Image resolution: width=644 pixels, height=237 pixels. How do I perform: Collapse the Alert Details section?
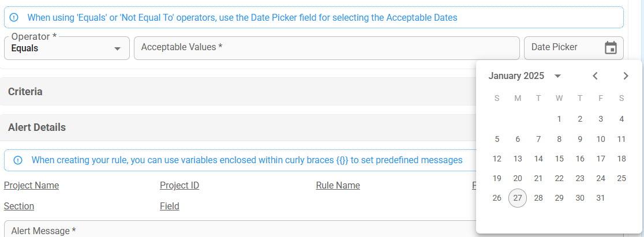pos(37,127)
